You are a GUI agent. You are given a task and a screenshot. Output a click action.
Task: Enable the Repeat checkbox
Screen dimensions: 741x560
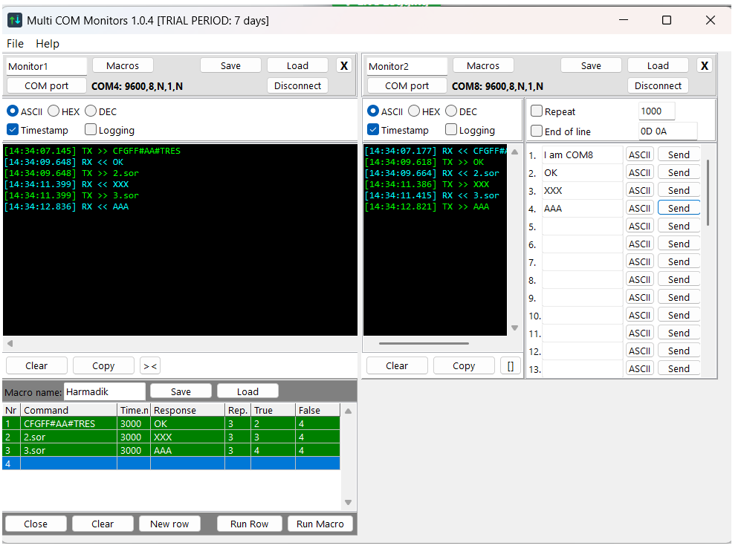(x=537, y=111)
